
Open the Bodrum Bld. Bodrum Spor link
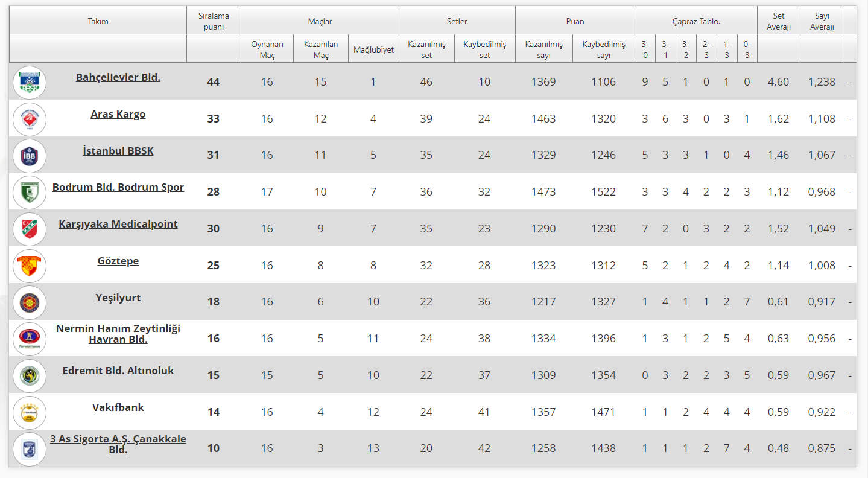pos(118,187)
